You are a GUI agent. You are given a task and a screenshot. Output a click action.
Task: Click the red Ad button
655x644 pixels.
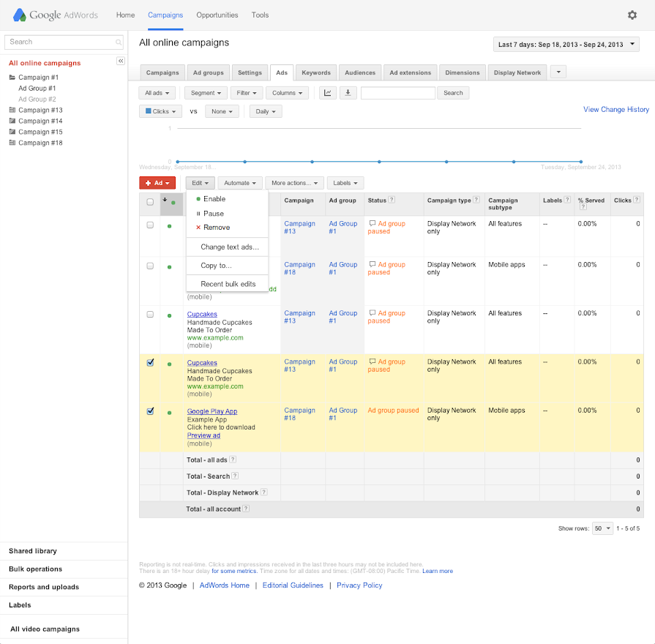(157, 183)
